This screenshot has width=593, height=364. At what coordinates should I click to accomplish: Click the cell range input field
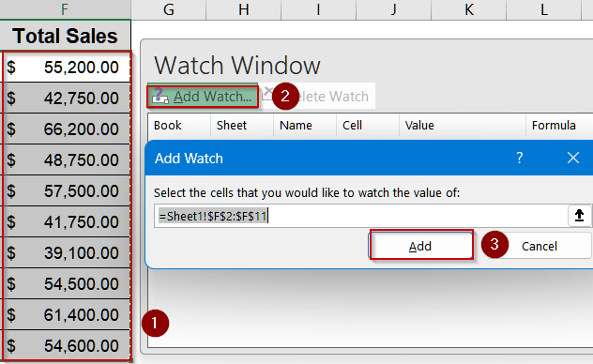point(361,216)
